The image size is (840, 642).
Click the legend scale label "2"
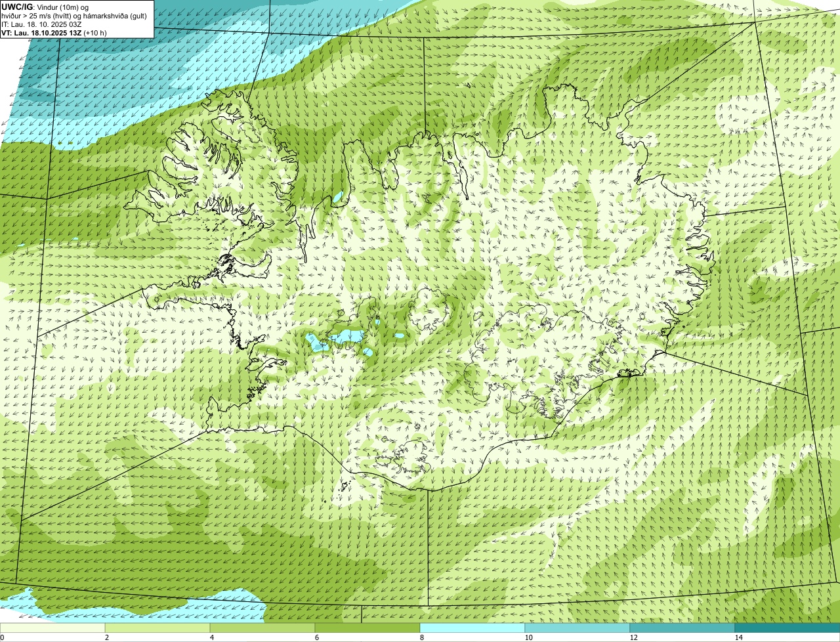pyautogui.click(x=106, y=637)
